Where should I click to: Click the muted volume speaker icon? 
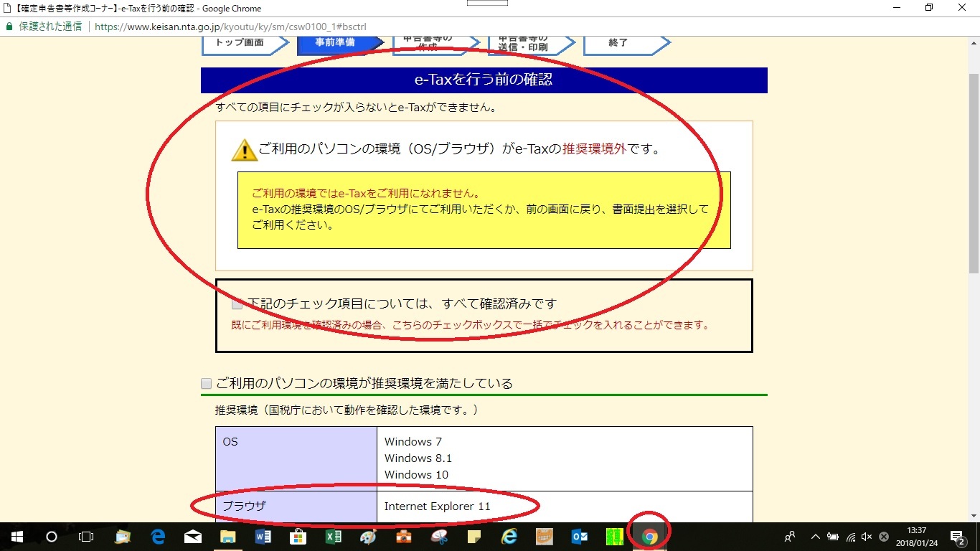click(x=867, y=537)
